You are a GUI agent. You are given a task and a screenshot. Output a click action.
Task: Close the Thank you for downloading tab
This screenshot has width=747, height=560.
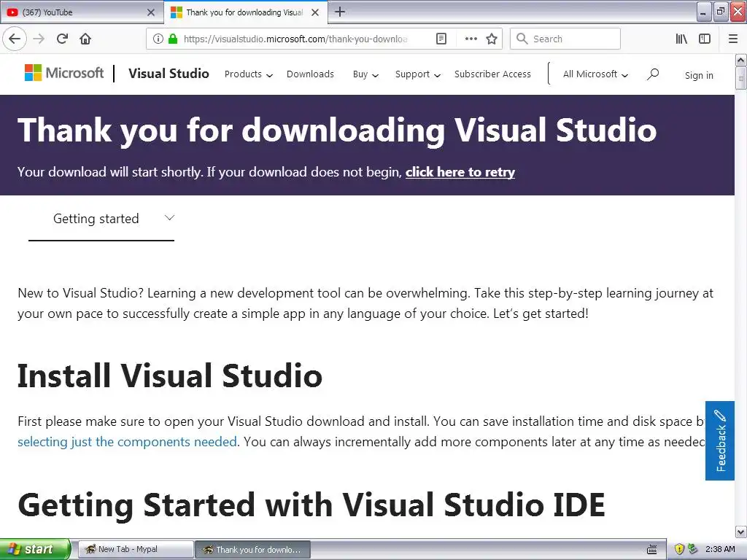pos(315,12)
